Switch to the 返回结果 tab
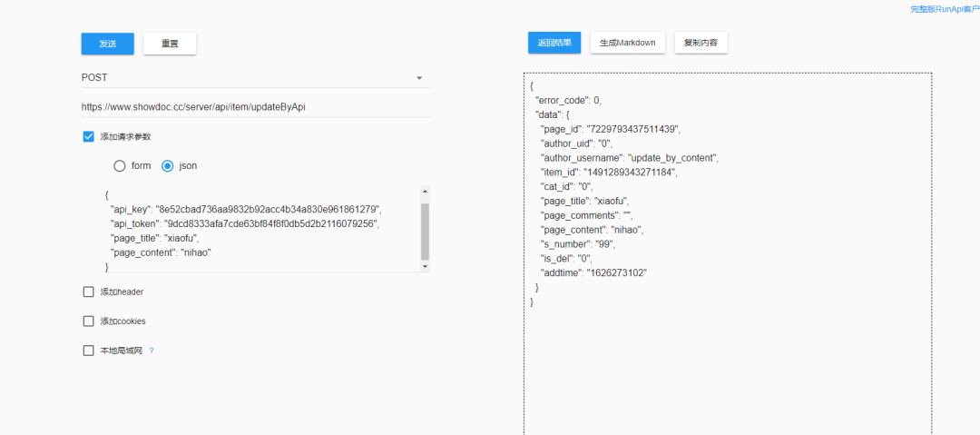 click(554, 43)
